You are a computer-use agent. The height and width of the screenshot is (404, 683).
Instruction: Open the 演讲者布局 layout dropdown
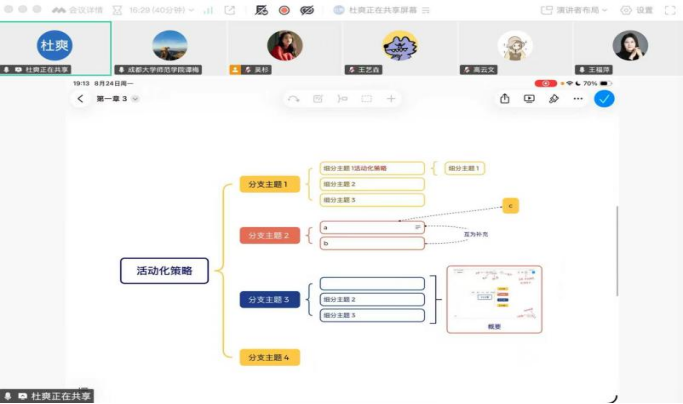[574, 10]
